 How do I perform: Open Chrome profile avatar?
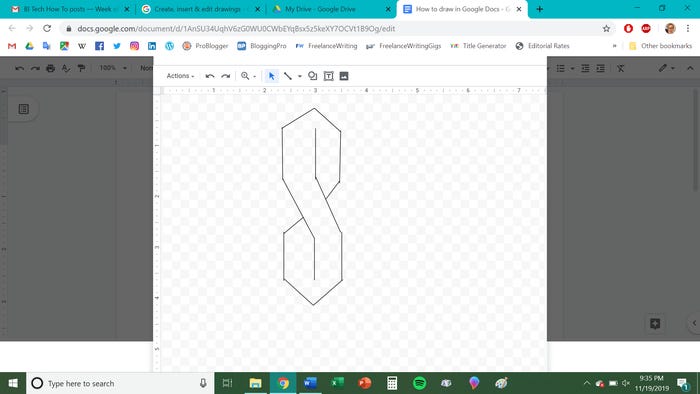click(x=670, y=29)
